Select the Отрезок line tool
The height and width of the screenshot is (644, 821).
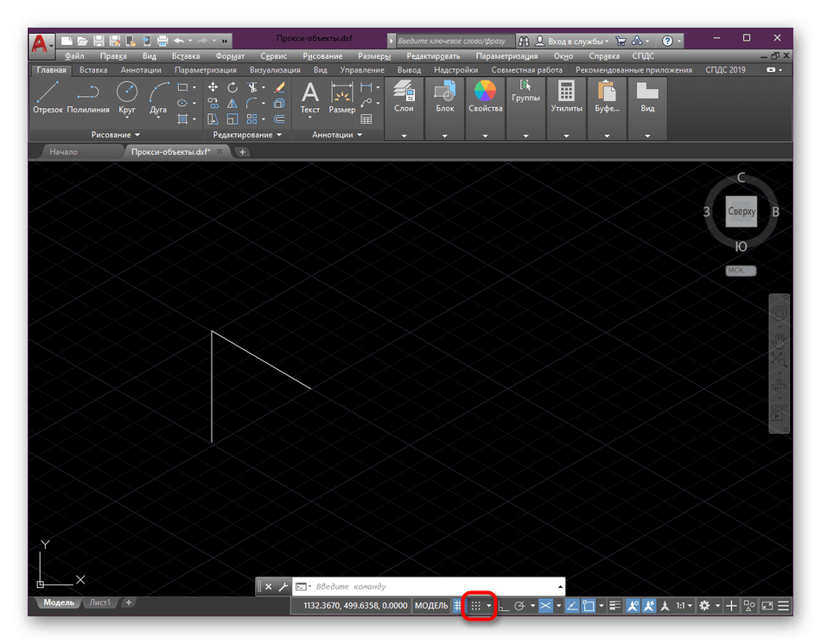(48, 98)
